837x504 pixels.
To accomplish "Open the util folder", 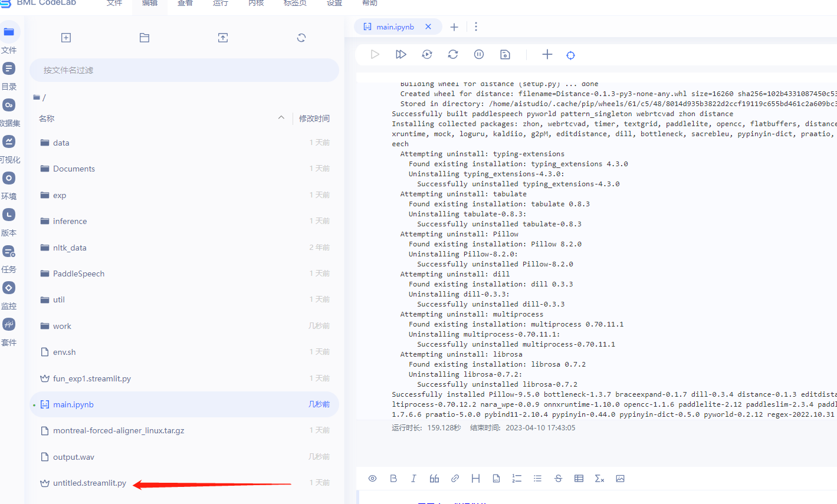I will tap(184, 299).
